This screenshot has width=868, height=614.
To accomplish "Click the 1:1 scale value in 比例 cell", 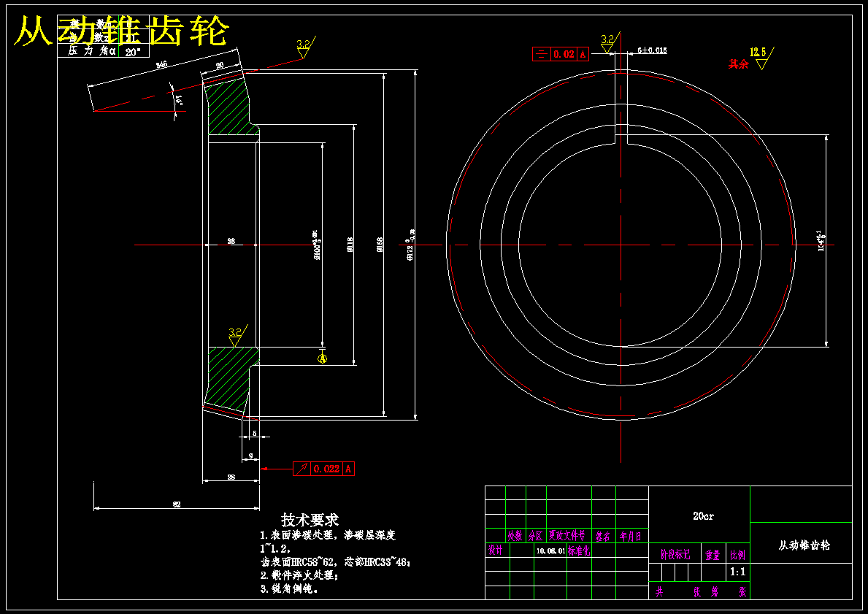I will tap(737, 573).
